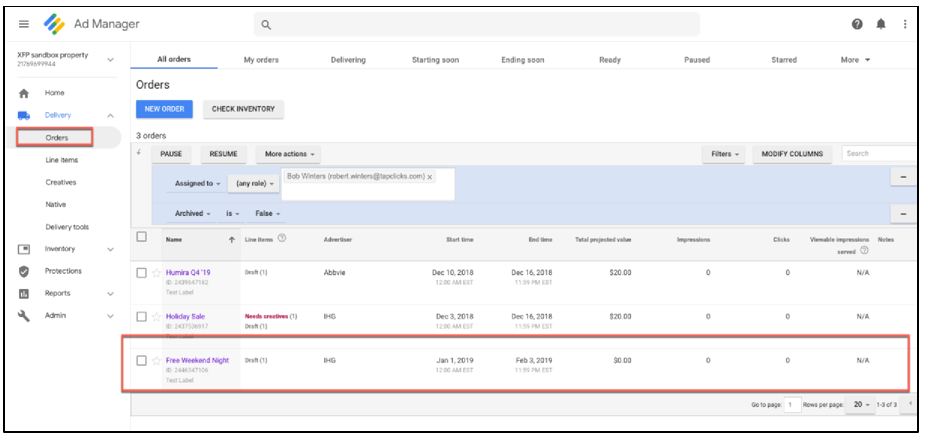Open the More actions dropdown
Viewport: 927px width, 441px height.
pos(289,154)
